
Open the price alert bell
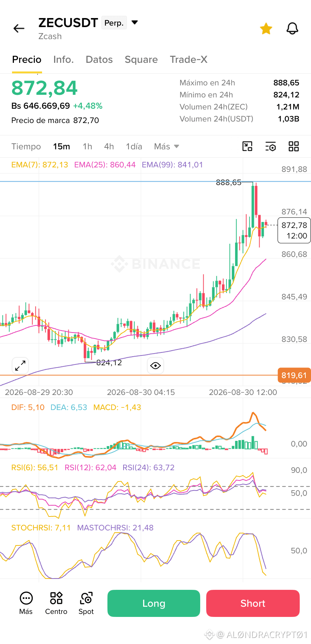tap(292, 29)
